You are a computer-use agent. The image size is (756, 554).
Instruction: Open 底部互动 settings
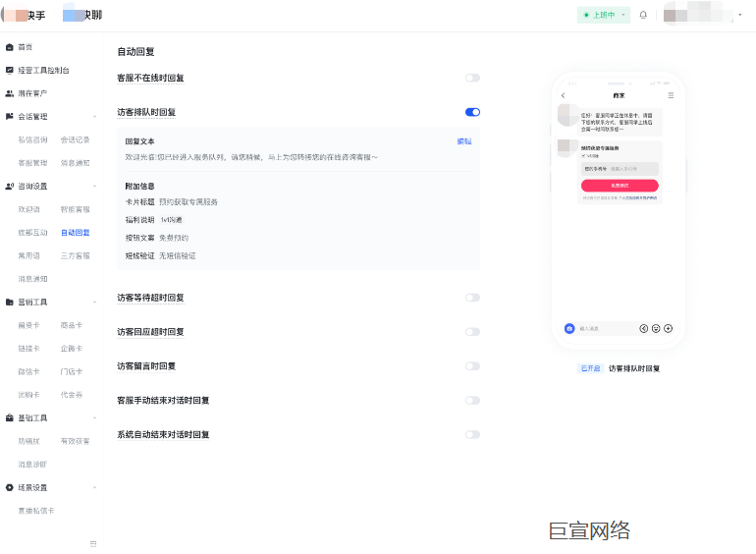click(32, 233)
